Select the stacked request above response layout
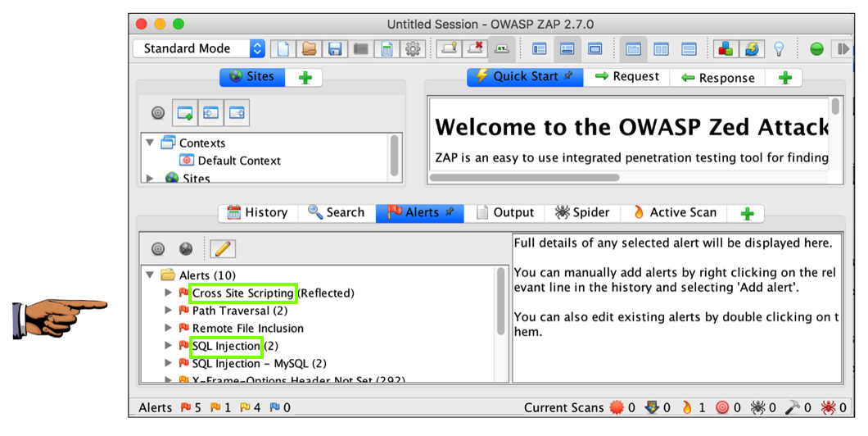Viewport: 868px width, 436px height. pos(689,48)
